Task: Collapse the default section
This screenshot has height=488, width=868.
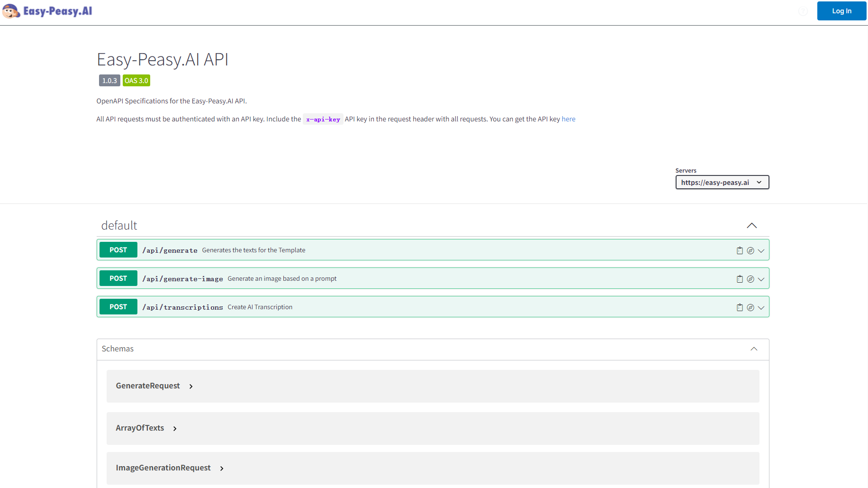Action: (x=751, y=226)
